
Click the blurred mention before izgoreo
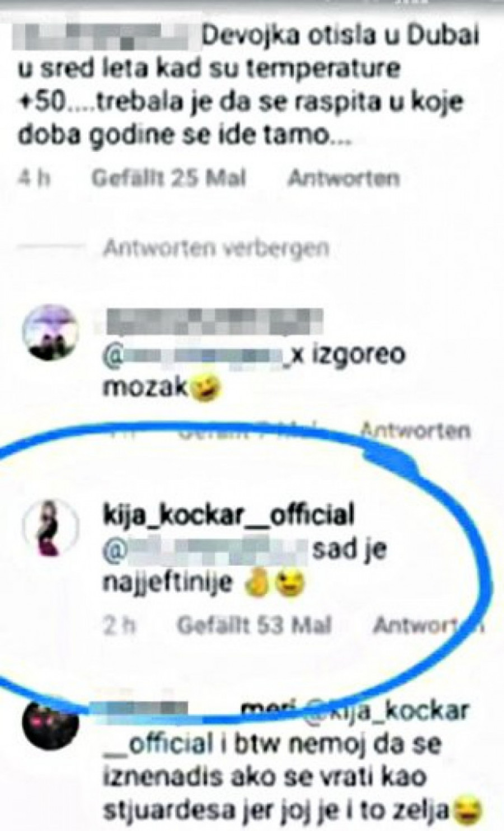point(198,355)
